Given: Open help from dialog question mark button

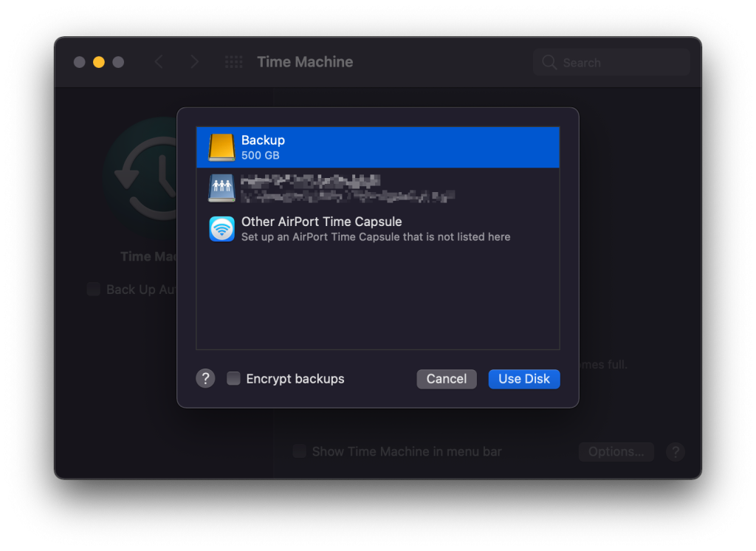Looking at the screenshot, I should point(205,379).
